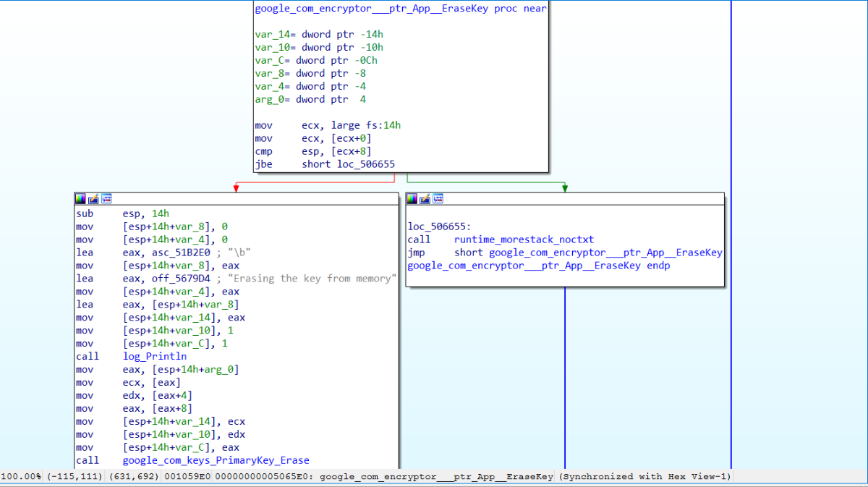This screenshot has height=487, width=868.
Task: Click the loc_506655 label
Action: [x=440, y=227]
